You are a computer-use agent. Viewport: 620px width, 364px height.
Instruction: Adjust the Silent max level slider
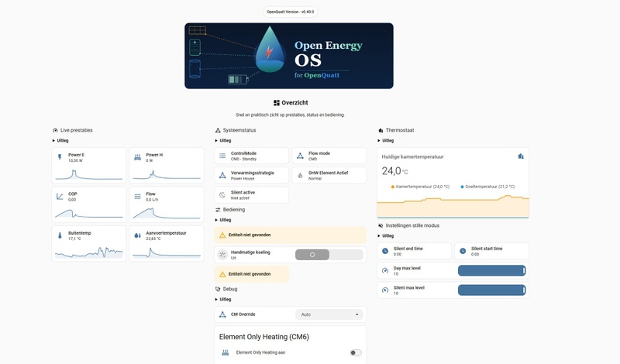point(491,290)
